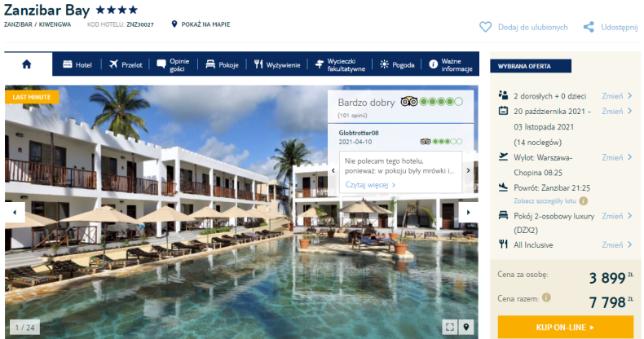644x339 pixels.
Task: Open the home tab icon
Action: (x=27, y=64)
